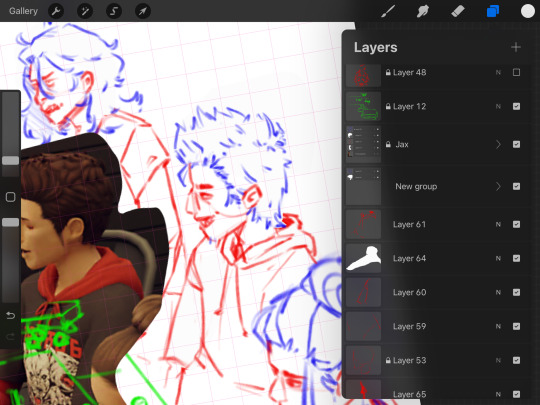Tap the Redo arrow in sidebar
Viewport: 540px width, 405px height.
[x=10, y=336]
